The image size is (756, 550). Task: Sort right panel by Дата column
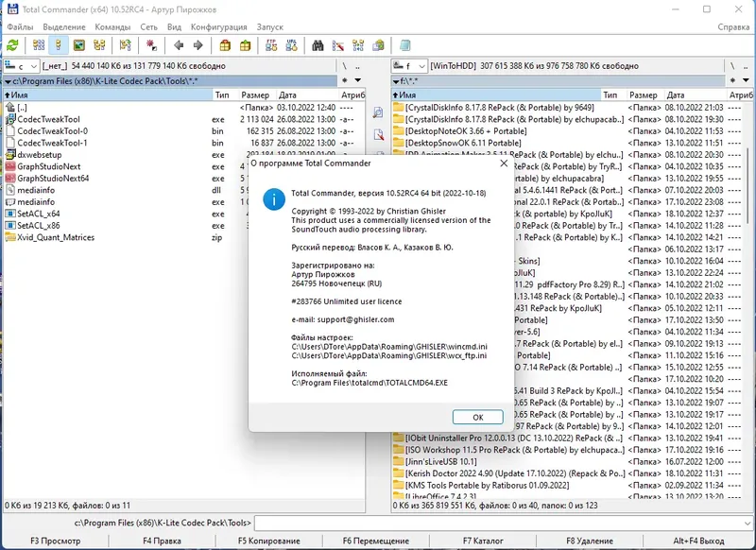click(x=695, y=95)
